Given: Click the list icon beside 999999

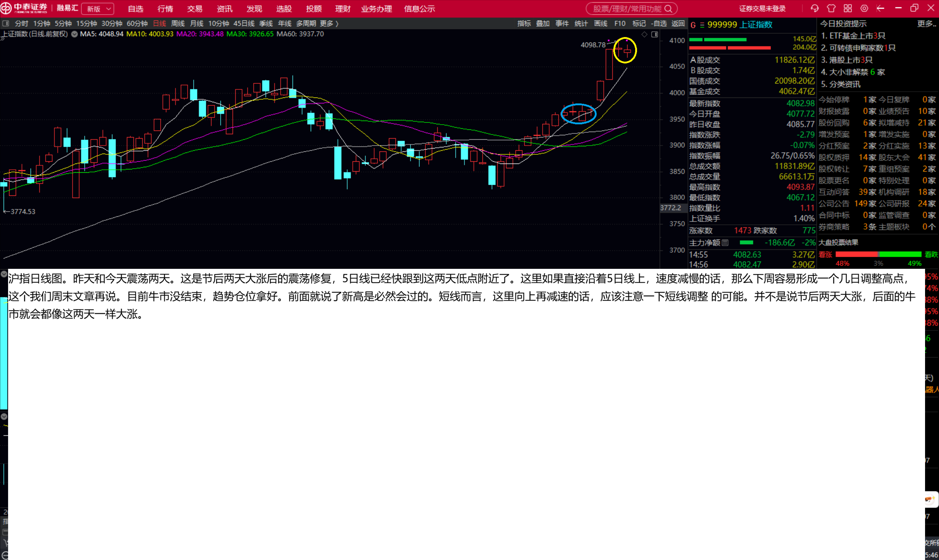Looking at the screenshot, I should (702, 25).
